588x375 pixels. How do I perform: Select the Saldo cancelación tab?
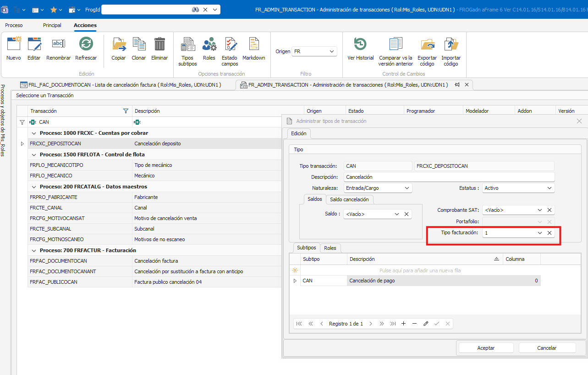tap(349, 199)
